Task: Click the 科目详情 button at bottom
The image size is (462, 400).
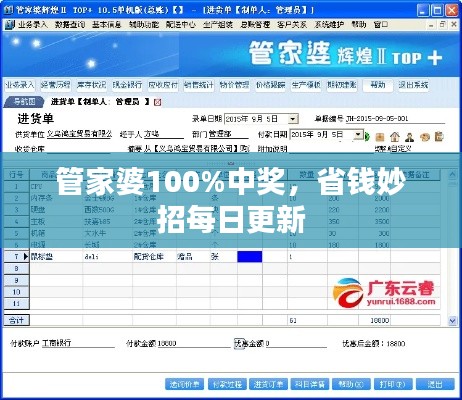Action: [x=310, y=384]
